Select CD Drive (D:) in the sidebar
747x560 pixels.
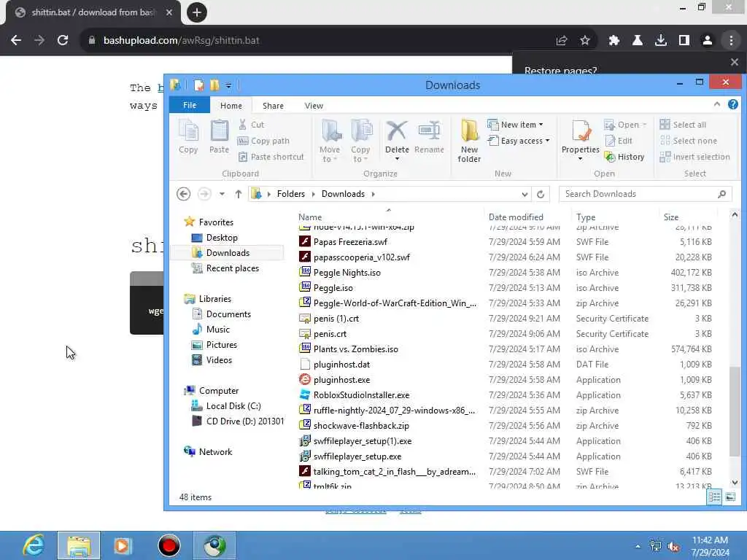(x=237, y=421)
